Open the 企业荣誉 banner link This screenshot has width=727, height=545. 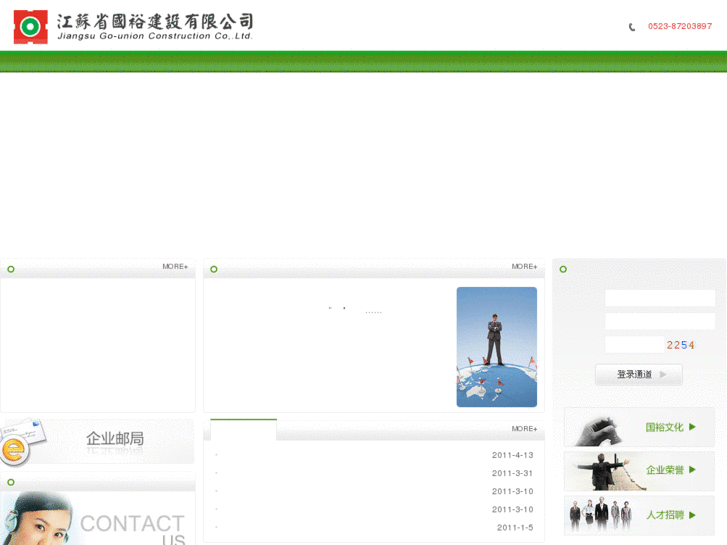tap(639, 471)
